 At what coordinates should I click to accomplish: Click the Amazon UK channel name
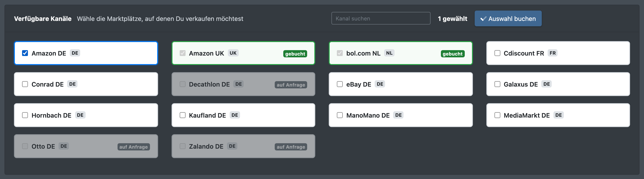(206, 54)
